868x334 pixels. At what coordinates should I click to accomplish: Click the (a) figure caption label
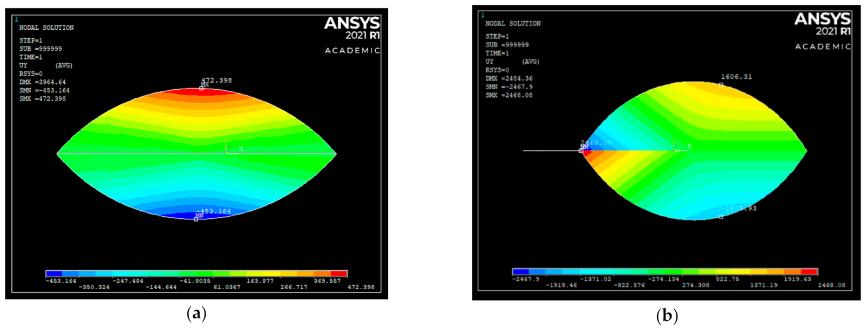(196, 313)
